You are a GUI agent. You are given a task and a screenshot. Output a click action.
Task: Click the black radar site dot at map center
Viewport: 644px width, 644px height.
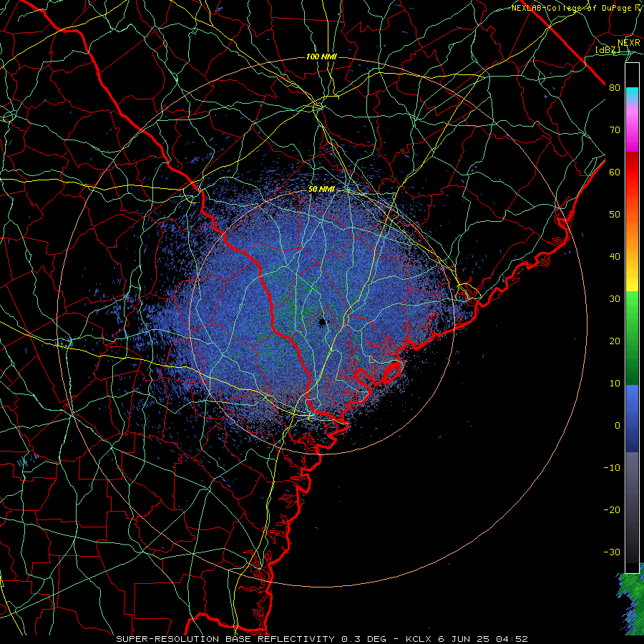(x=322, y=321)
